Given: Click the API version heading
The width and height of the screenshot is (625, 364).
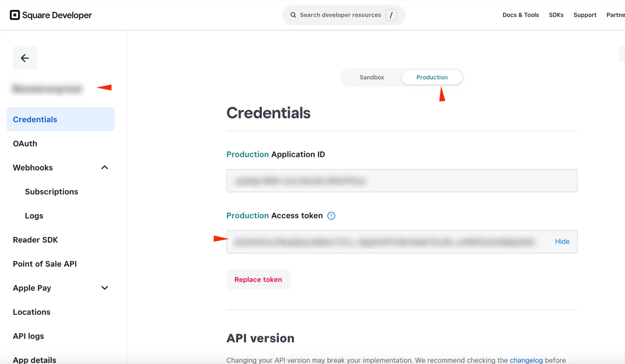Looking at the screenshot, I should pyautogui.click(x=260, y=338).
